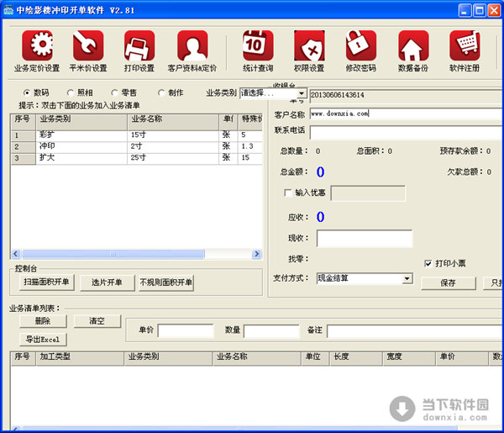504x433 pixels.
Task: Click the 客户名称 input field
Action: coord(403,113)
